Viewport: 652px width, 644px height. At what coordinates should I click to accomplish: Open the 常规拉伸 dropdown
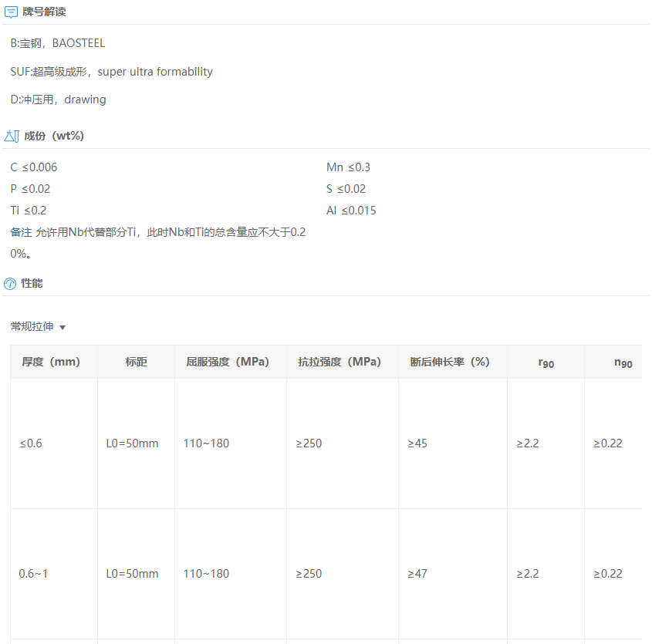pyautogui.click(x=39, y=327)
